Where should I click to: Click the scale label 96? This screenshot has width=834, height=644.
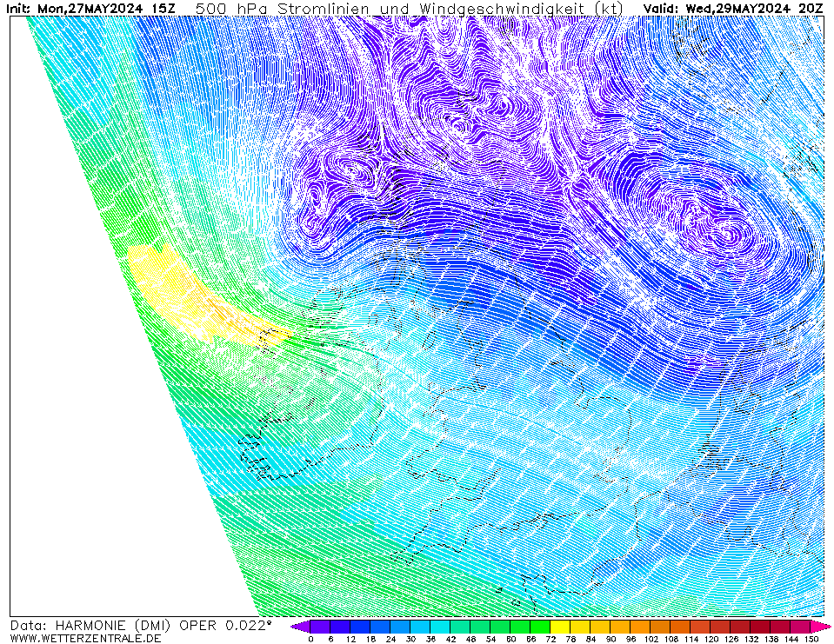pyautogui.click(x=631, y=639)
